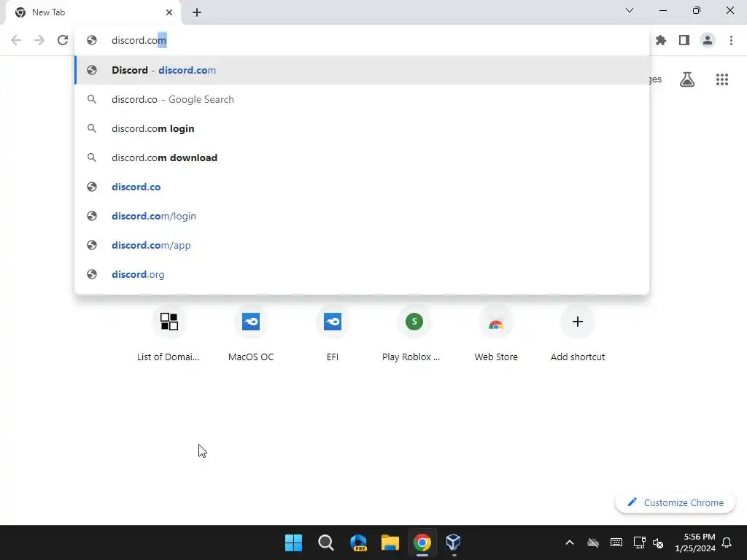Open the notifications bell icon
The height and width of the screenshot is (560, 747).
click(727, 542)
